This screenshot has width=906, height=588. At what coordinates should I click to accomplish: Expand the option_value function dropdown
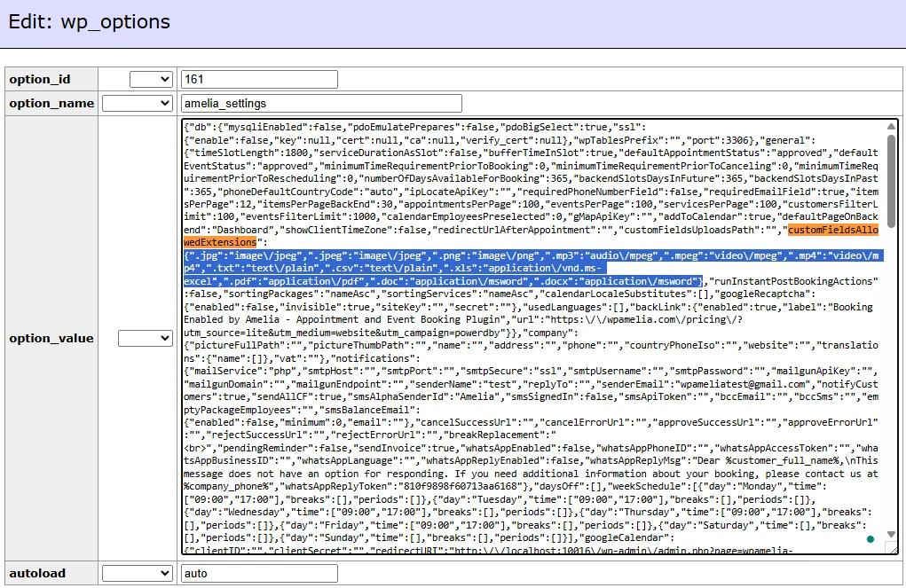coord(146,338)
